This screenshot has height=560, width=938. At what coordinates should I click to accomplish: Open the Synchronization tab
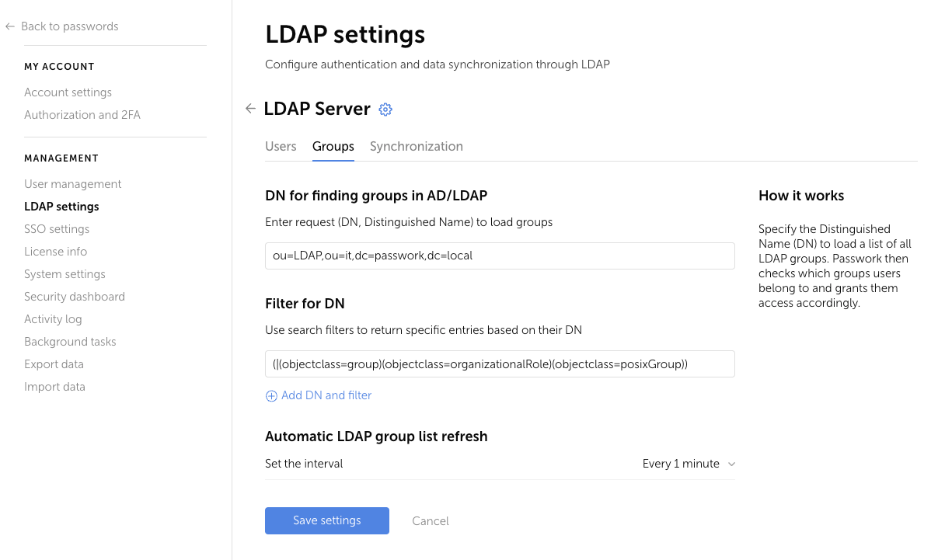click(x=417, y=146)
